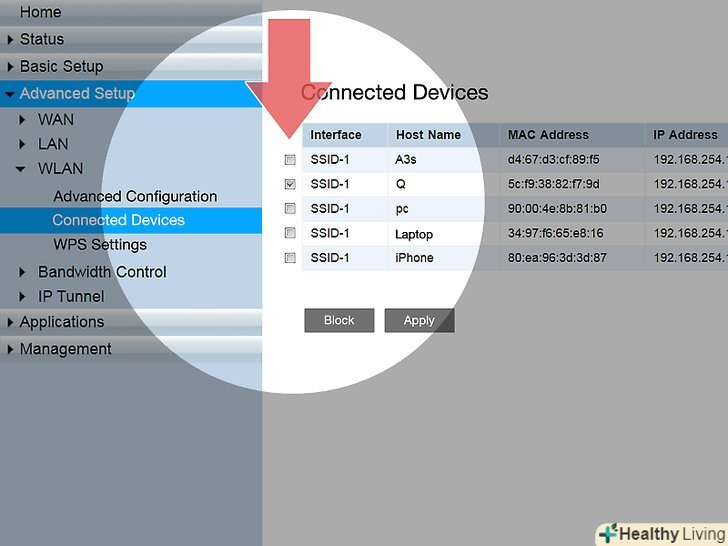This screenshot has height=546, width=728.
Task: Click the IP address in the A3s row
Action: point(691,160)
